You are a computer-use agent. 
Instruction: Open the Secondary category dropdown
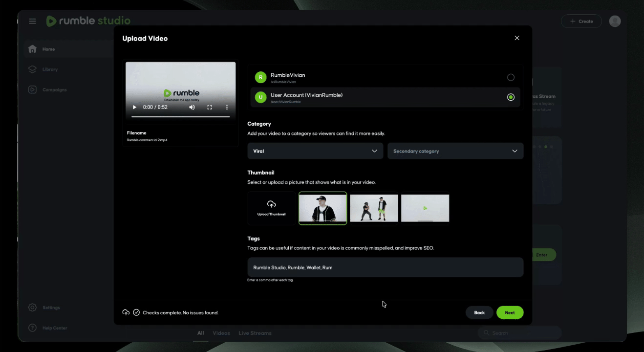point(455,151)
